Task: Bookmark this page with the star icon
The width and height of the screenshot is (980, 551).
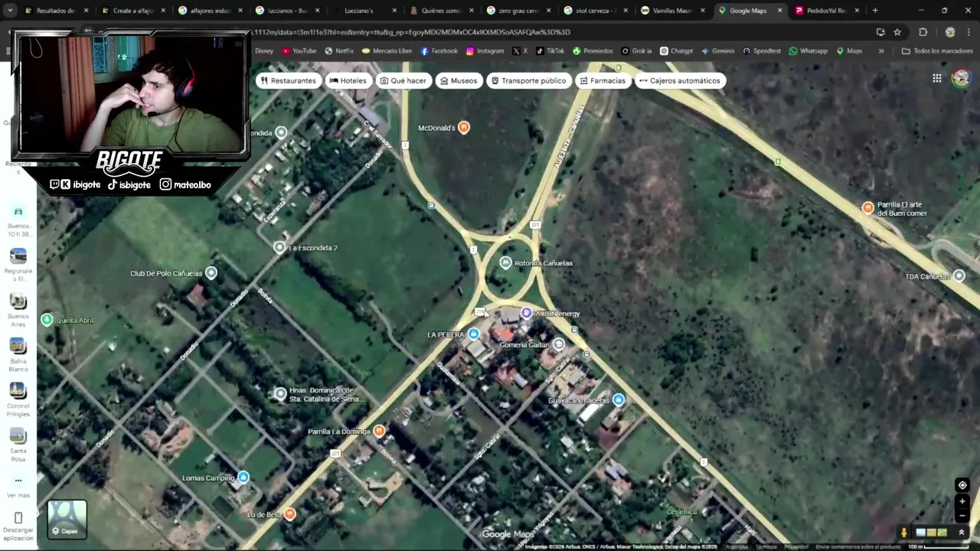Action: (x=897, y=32)
